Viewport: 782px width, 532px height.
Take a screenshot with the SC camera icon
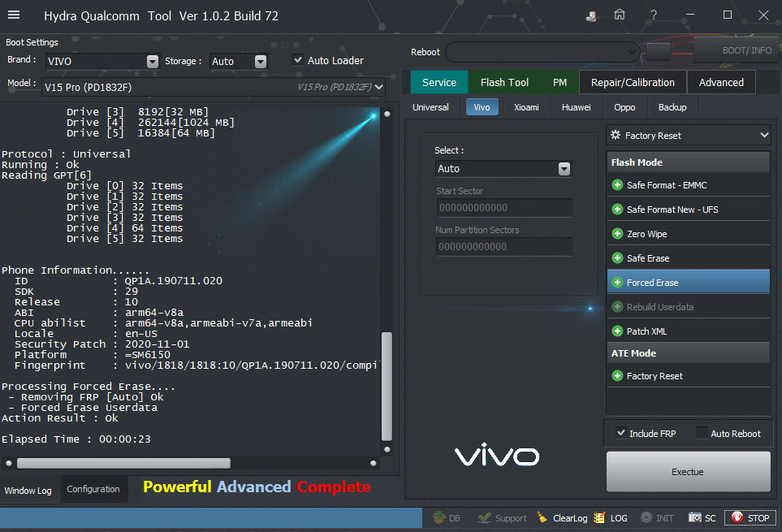[695, 517]
